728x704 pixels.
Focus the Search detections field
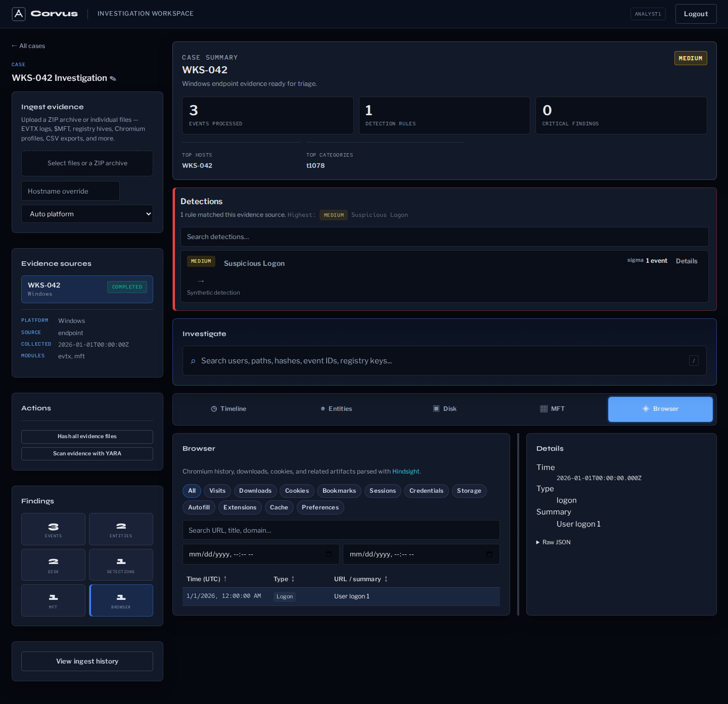click(444, 237)
